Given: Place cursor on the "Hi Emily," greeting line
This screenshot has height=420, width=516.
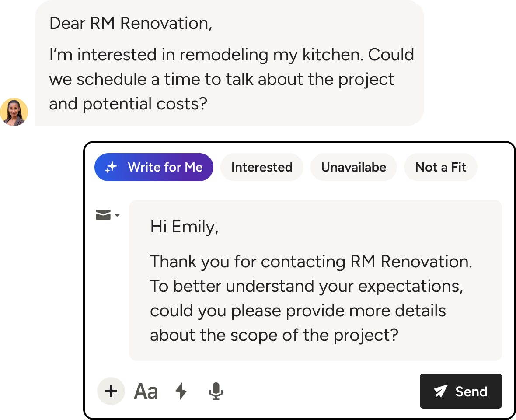Looking at the screenshot, I should click(184, 227).
